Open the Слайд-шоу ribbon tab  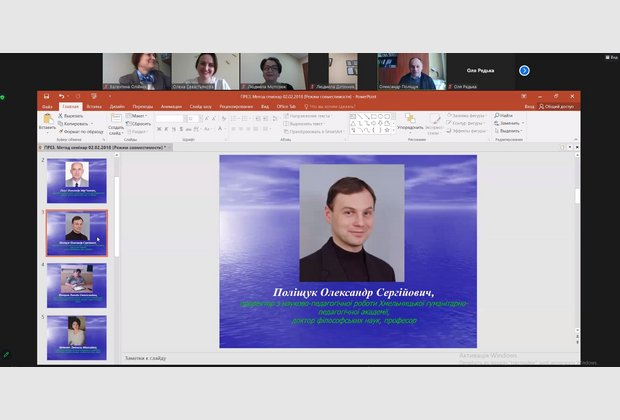200,106
